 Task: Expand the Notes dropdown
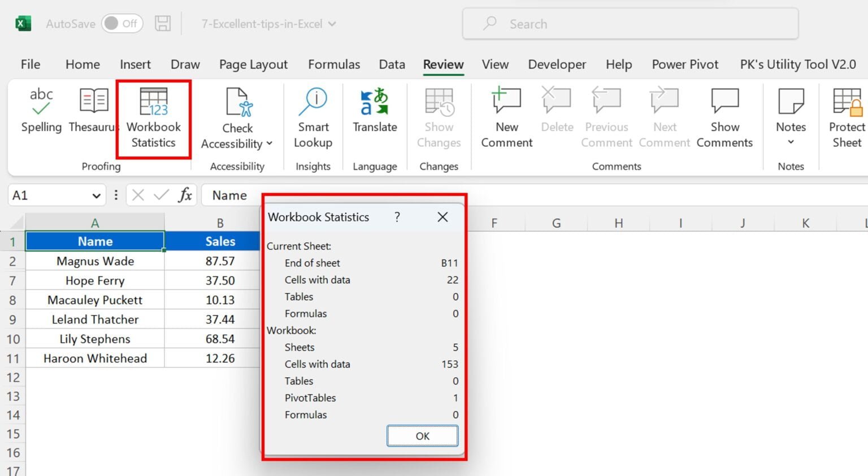[x=790, y=141]
